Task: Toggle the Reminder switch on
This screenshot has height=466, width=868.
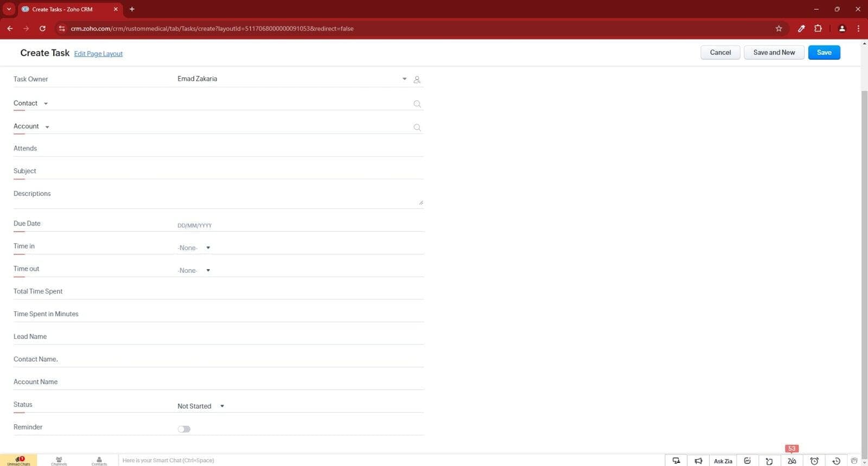Action: (x=184, y=429)
